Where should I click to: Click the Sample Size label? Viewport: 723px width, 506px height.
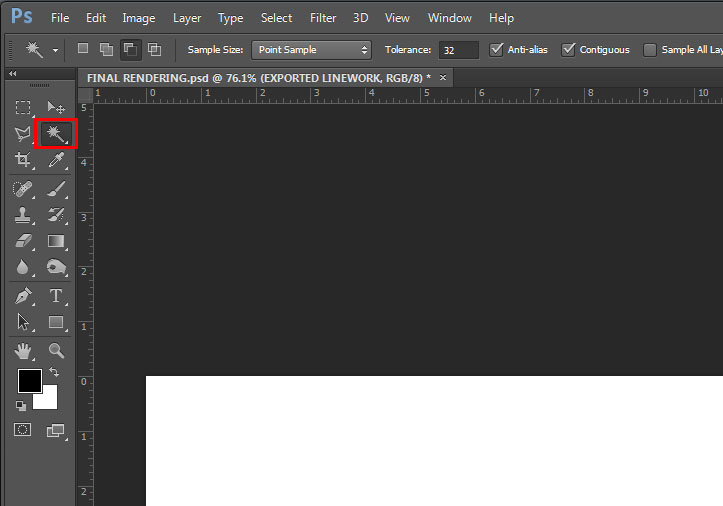pyautogui.click(x=215, y=50)
